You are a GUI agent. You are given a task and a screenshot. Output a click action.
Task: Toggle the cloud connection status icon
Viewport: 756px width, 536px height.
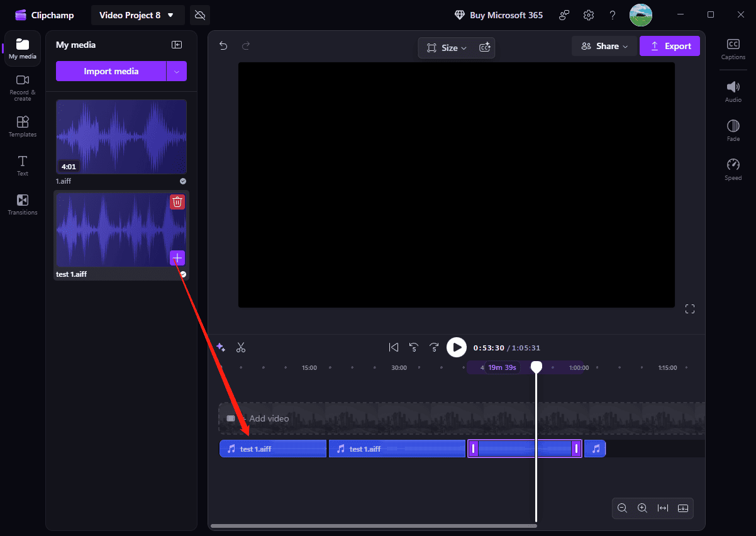(199, 14)
